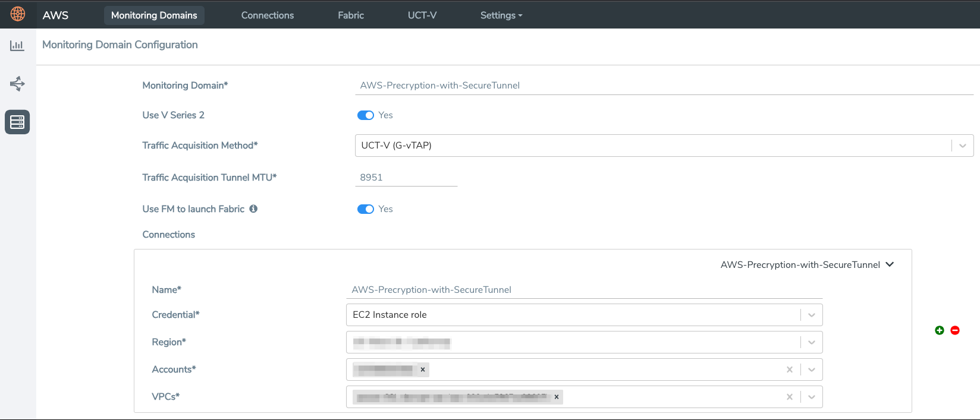Switch to UCT-V tab
This screenshot has width=980, height=420.
[x=422, y=15]
